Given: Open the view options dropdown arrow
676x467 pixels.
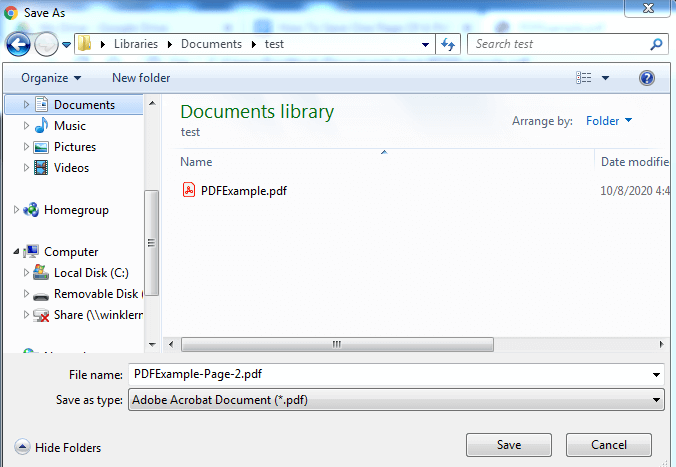Looking at the screenshot, I should coord(606,78).
